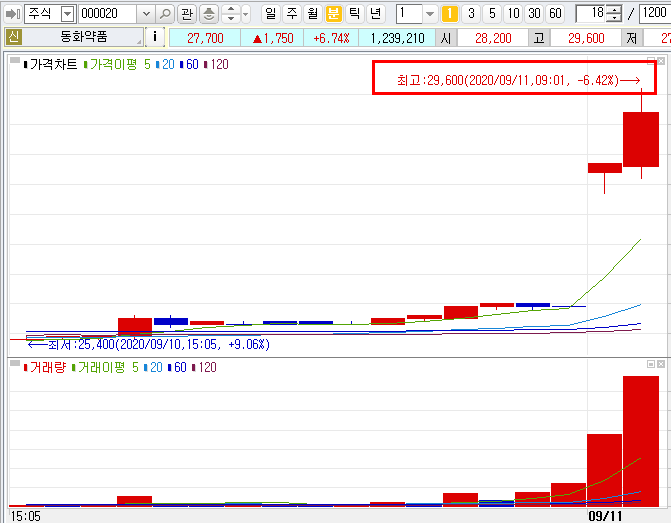671x523 pixels.
Task: Click the tallest red volume bar
Action: pyautogui.click(x=641, y=441)
